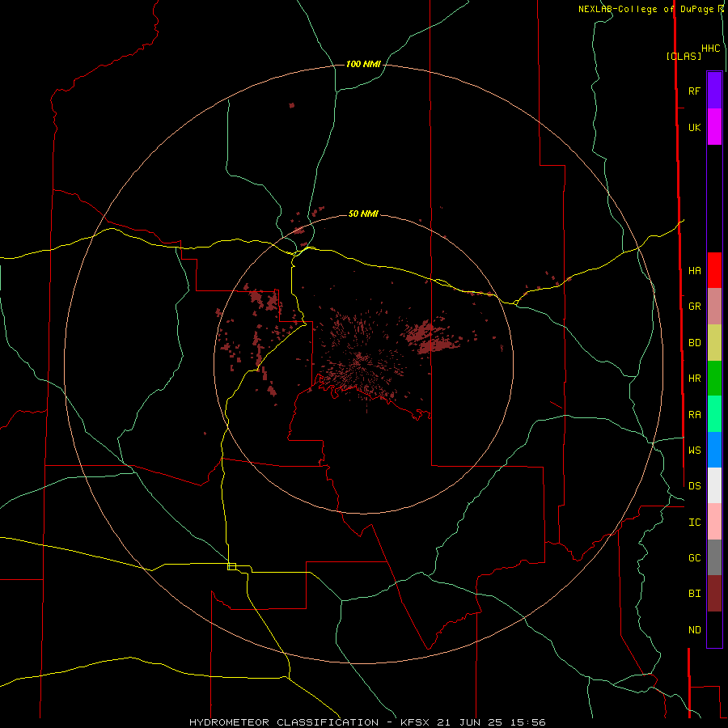
Task: Click the WS legend label
Action: pyautogui.click(x=695, y=450)
